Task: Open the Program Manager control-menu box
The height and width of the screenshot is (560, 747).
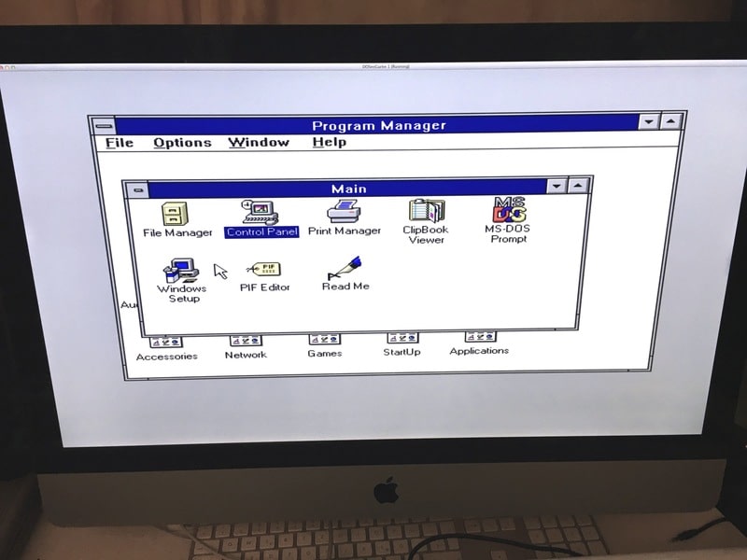Action: (x=104, y=126)
